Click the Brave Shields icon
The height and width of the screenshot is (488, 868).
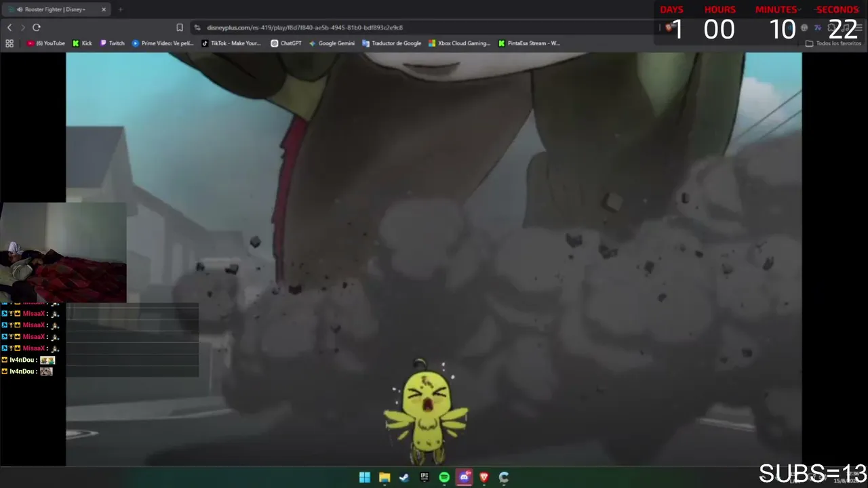point(669,27)
